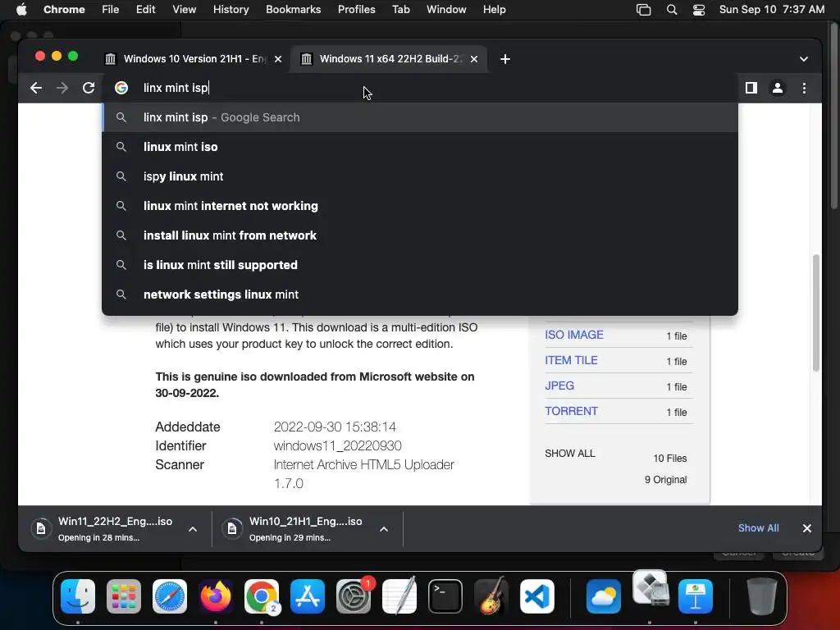The width and height of the screenshot is (840, 630).
Task: Expand the tab search chevron
Action: pos(804,59)
